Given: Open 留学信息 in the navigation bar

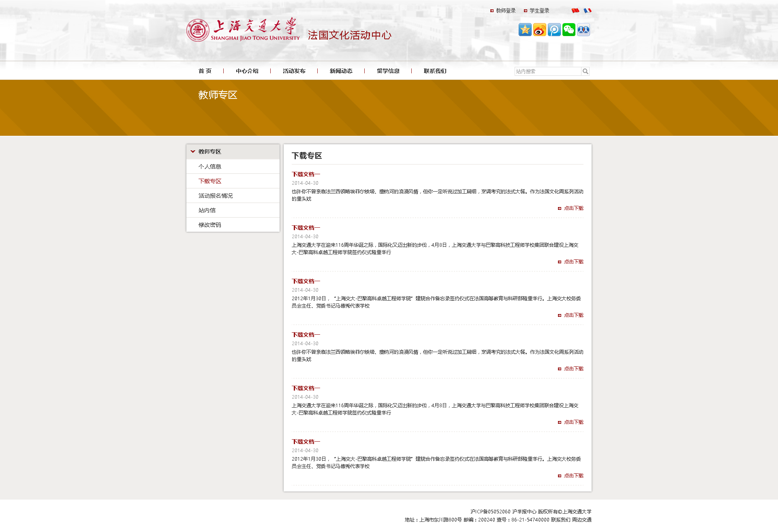Looking at the screenshot, I should 388,71.
